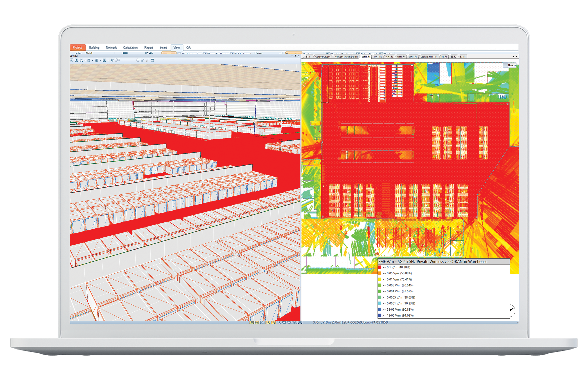The width and height of the screenshot is (588, 380).
Task: Open the 3D View panel options dropdown arrow
Action: tap(292, 56)
